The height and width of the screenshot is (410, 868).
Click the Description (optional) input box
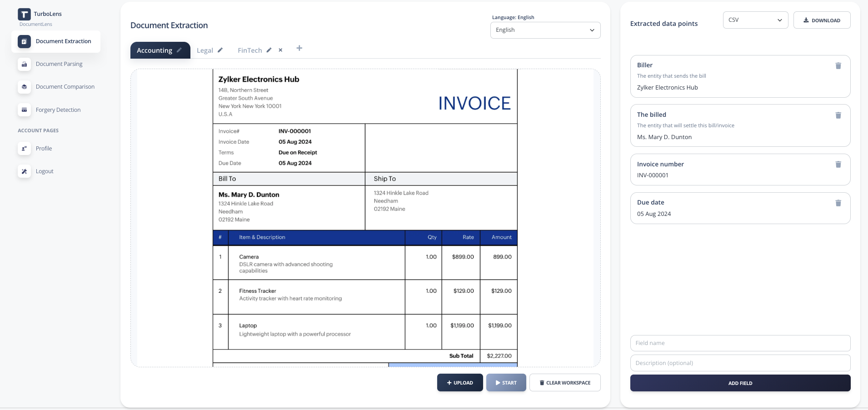(740, 363)
